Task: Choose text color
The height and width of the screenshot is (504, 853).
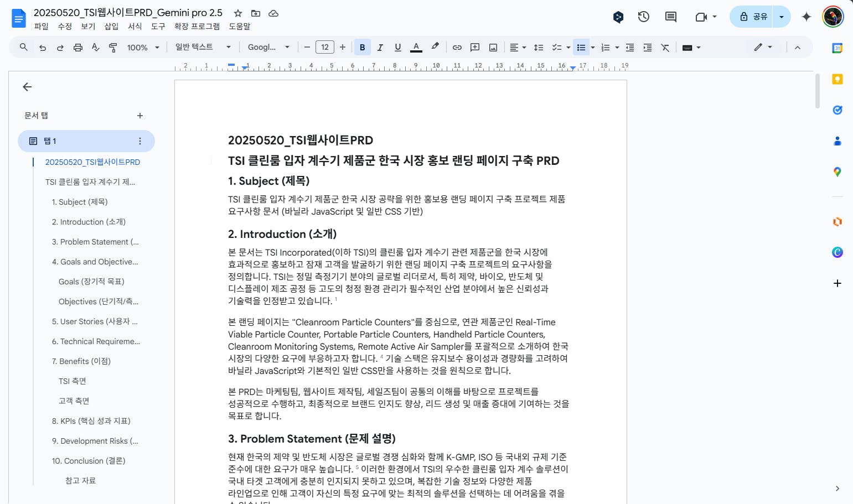Action: click(416, 48)
